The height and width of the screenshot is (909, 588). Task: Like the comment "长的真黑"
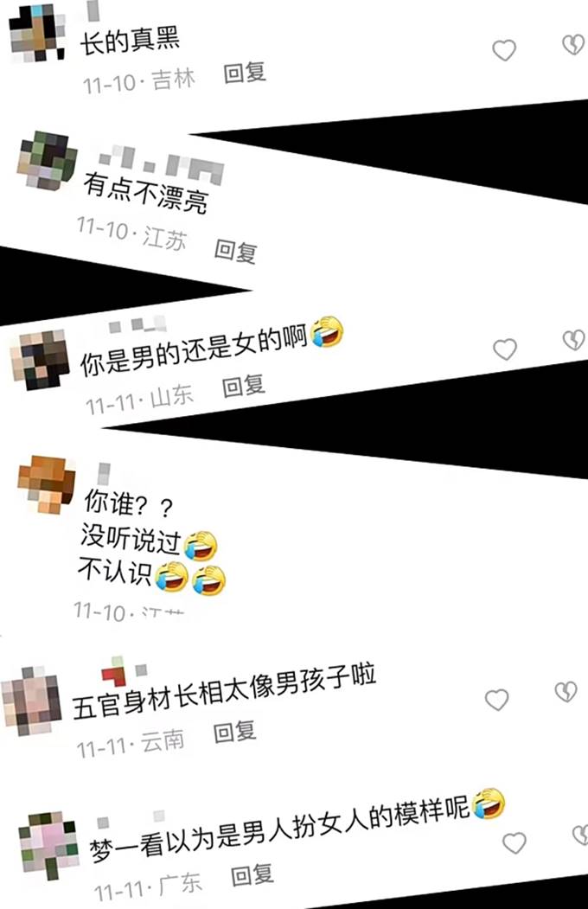point(504,50)
